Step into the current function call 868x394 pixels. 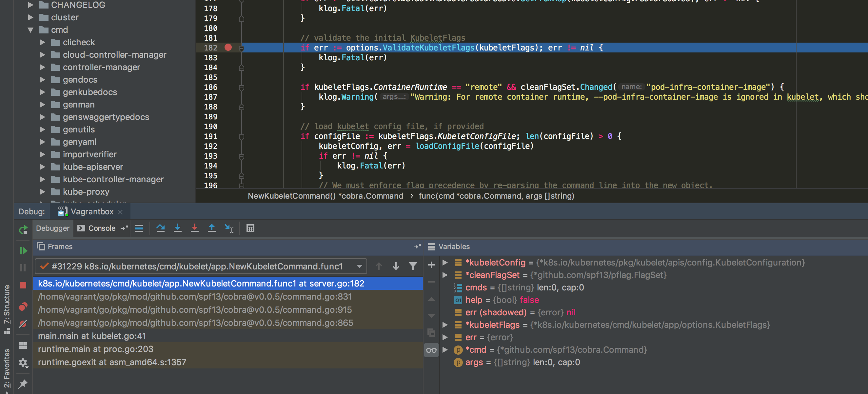tap(178, 228)
